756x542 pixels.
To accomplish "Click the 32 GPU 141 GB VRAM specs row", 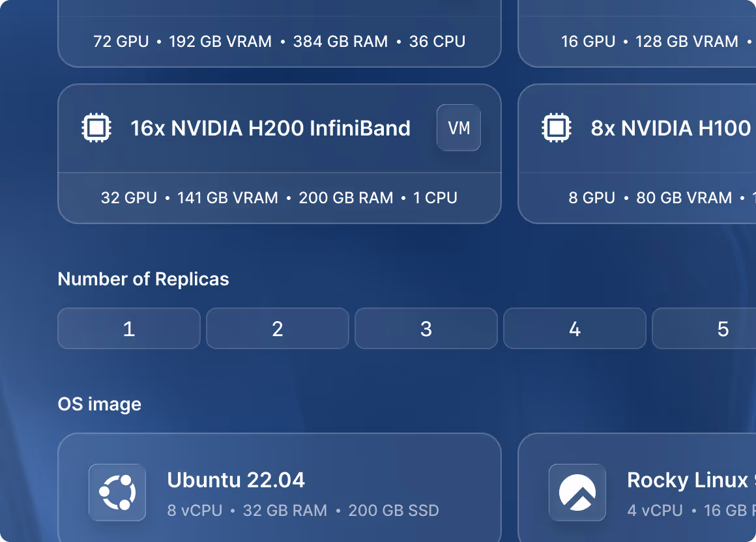I will [x=279, y=197].
